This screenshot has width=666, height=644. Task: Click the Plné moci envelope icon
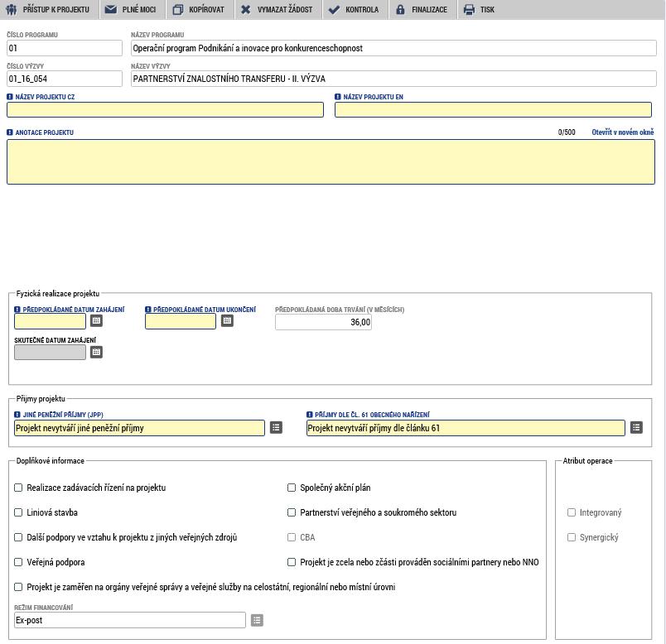111,9
